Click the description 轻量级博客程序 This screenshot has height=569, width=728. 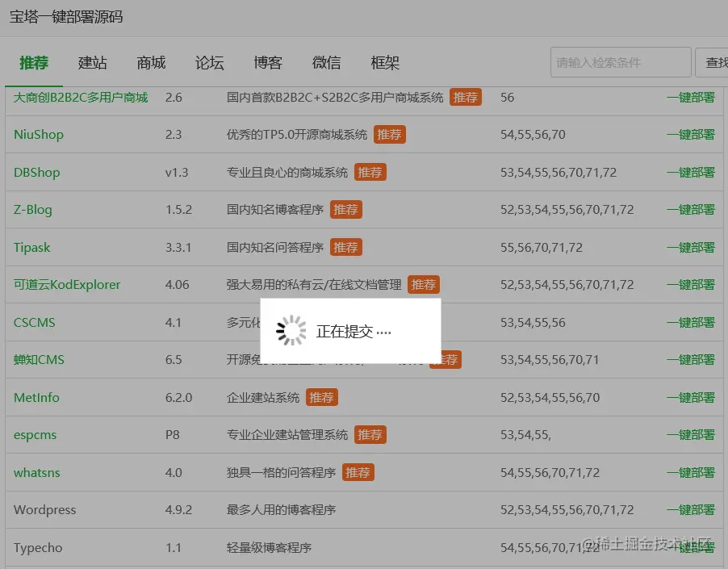269,548
